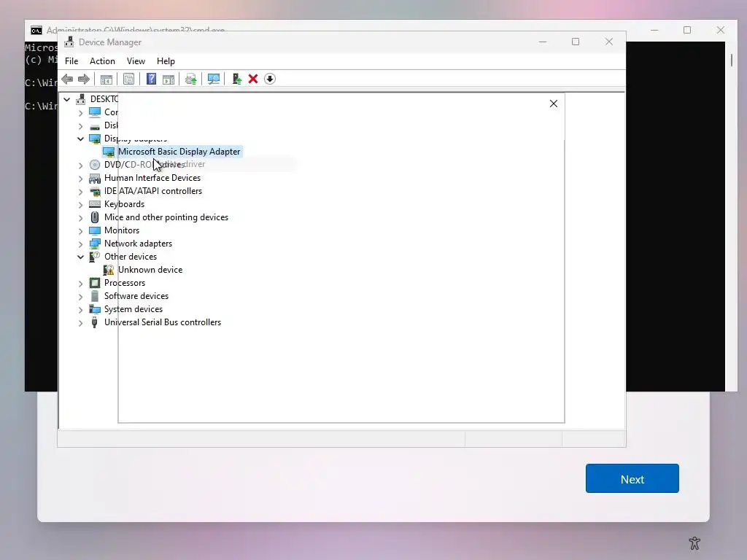Click the cmd.exe window vertical scrollbar
The height and width of the screenshot is (560, 747).
[x=732, y=216]
